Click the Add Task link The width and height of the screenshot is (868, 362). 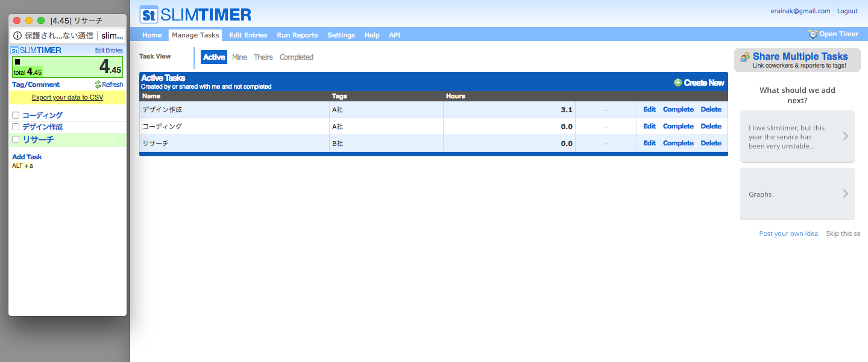tap(27, 157)
